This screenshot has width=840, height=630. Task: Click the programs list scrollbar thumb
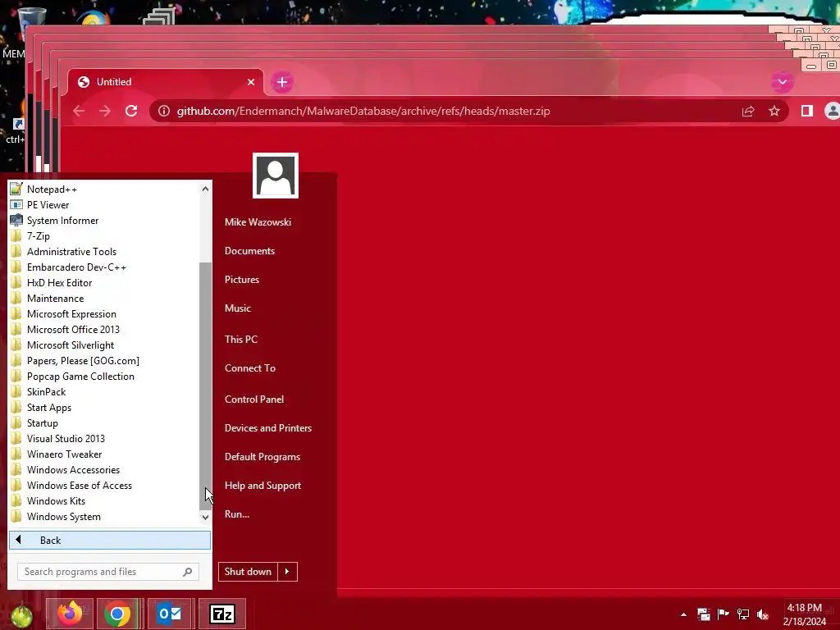click(205, 386)
